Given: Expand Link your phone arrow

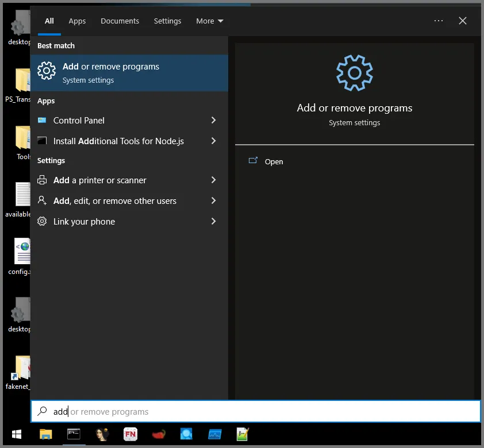Looking at the screenshot, I should (x=213, y=221).
